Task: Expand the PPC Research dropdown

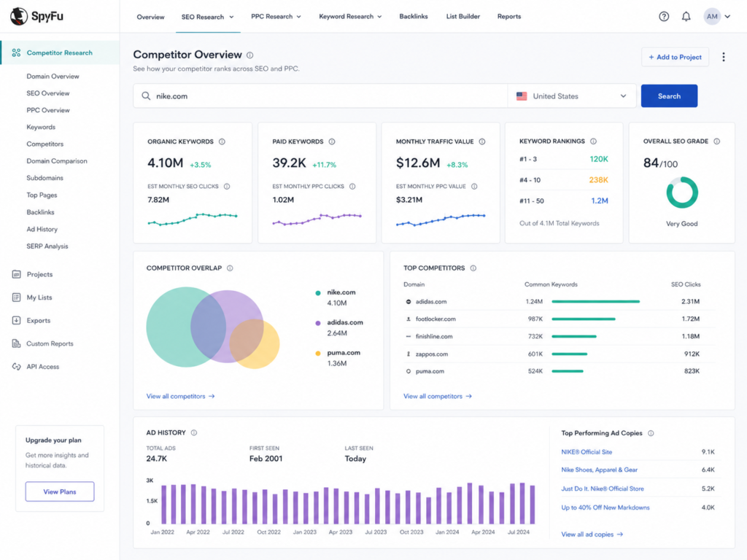Action: click(276, 17)
